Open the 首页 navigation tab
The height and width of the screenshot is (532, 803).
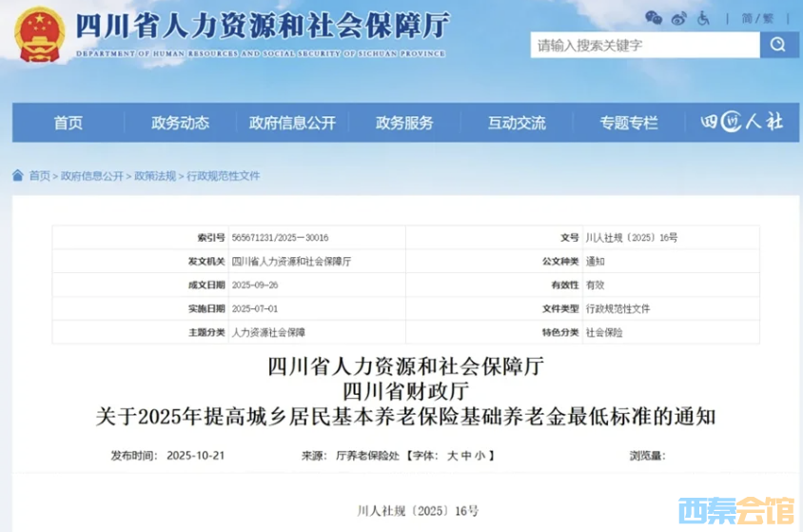tap(68, 123)
